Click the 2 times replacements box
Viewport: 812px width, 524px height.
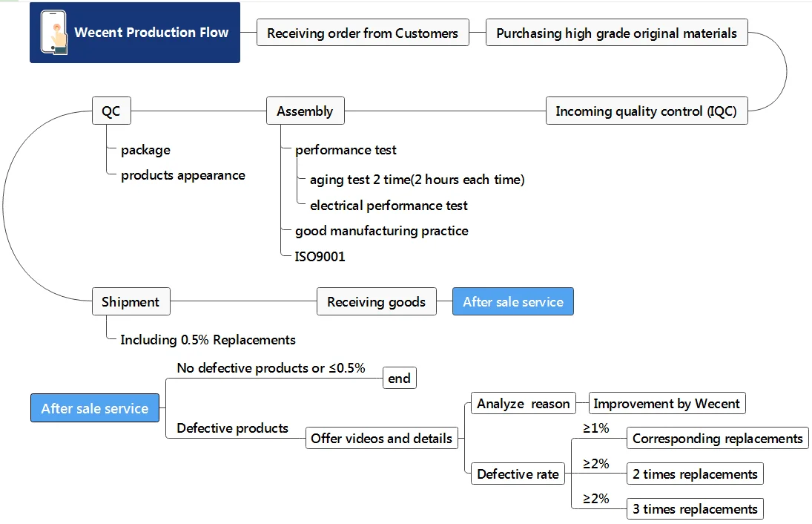[x=695, y=474]
